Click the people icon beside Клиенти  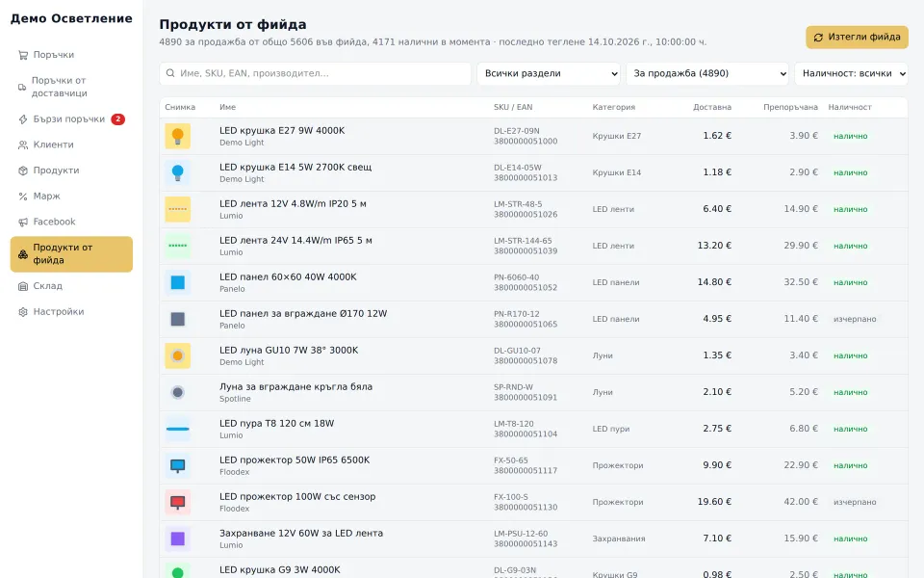point(23,145)
